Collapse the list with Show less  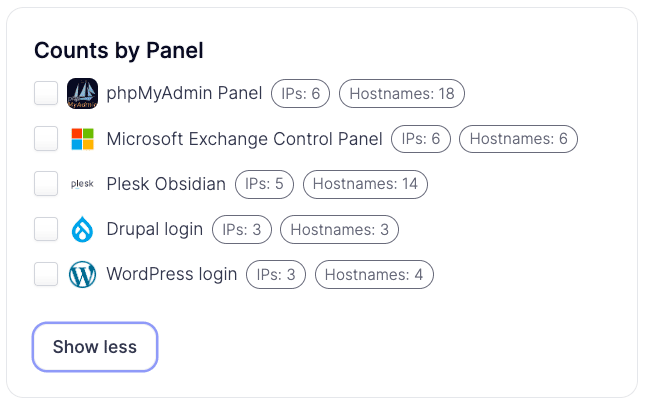coord(95,347)
